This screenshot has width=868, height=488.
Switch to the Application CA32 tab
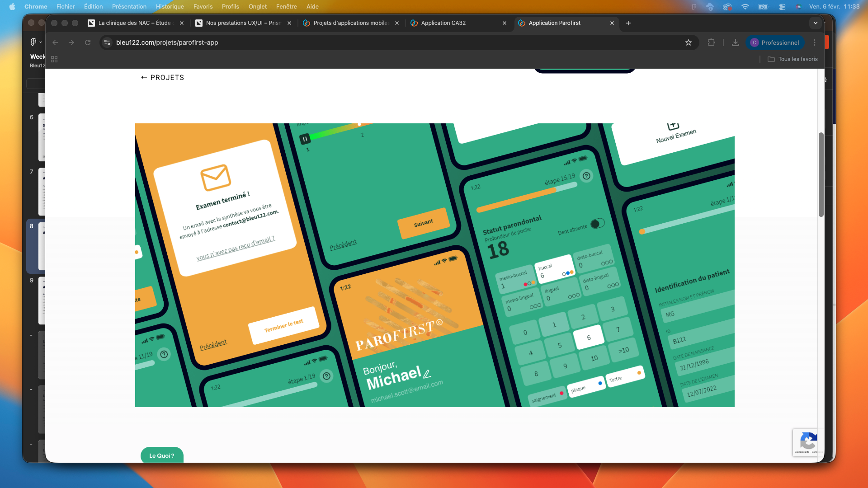[443, 23]
